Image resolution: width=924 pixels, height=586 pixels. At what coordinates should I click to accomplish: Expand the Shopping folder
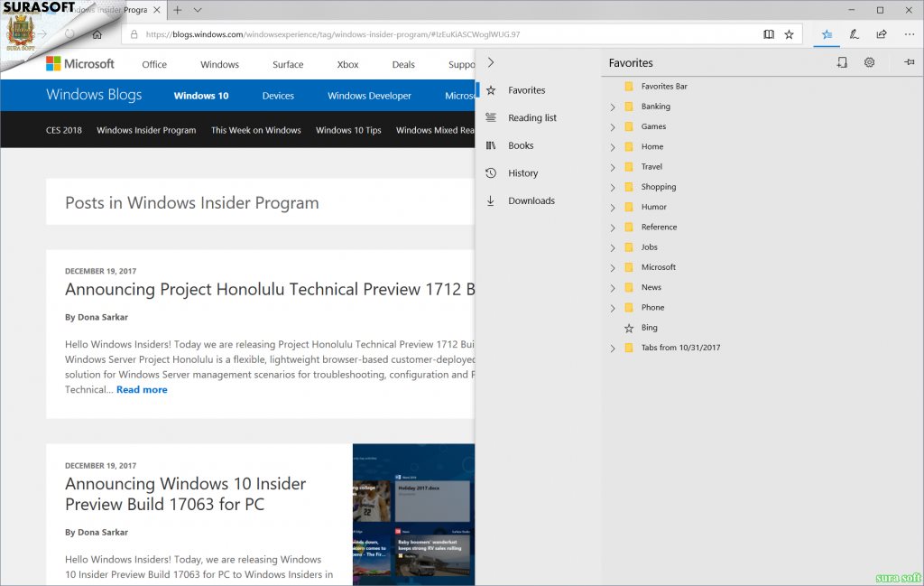point(613,188)
